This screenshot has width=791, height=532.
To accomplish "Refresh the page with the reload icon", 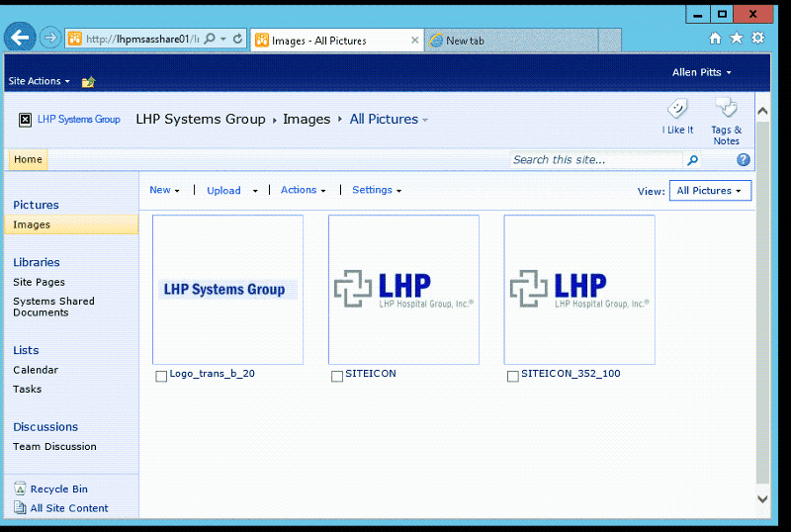I will [x=237, y=39].
